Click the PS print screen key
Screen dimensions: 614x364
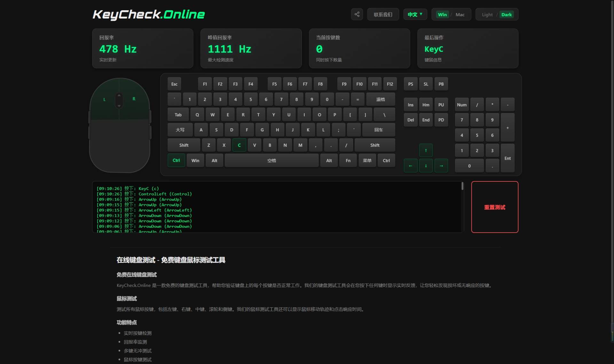411,84
